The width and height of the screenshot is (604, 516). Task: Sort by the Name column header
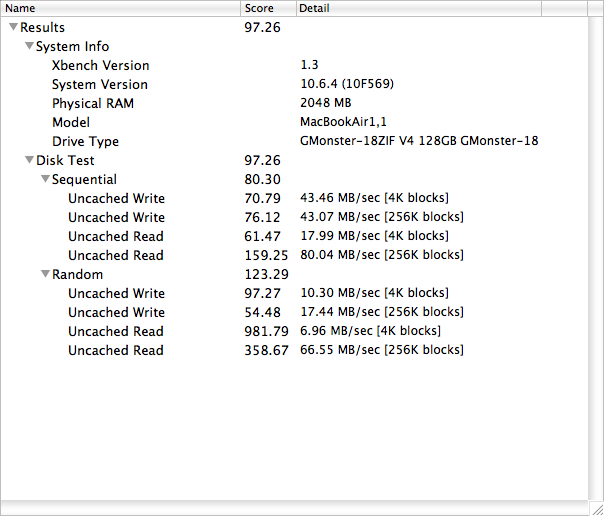click(x=121, y=8)
